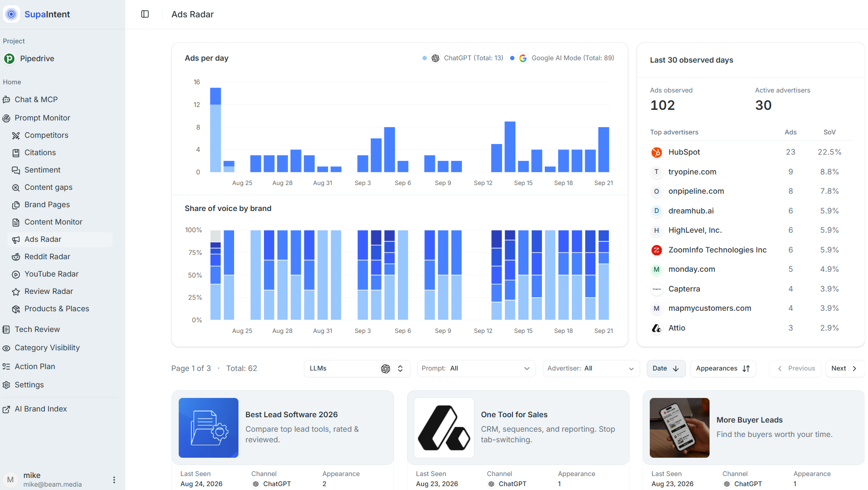The height and width of the screenshot is (490, 868).
Task: Open the LLMs selector dropdown
Action: pyautogui.click(x=357, y=369)
